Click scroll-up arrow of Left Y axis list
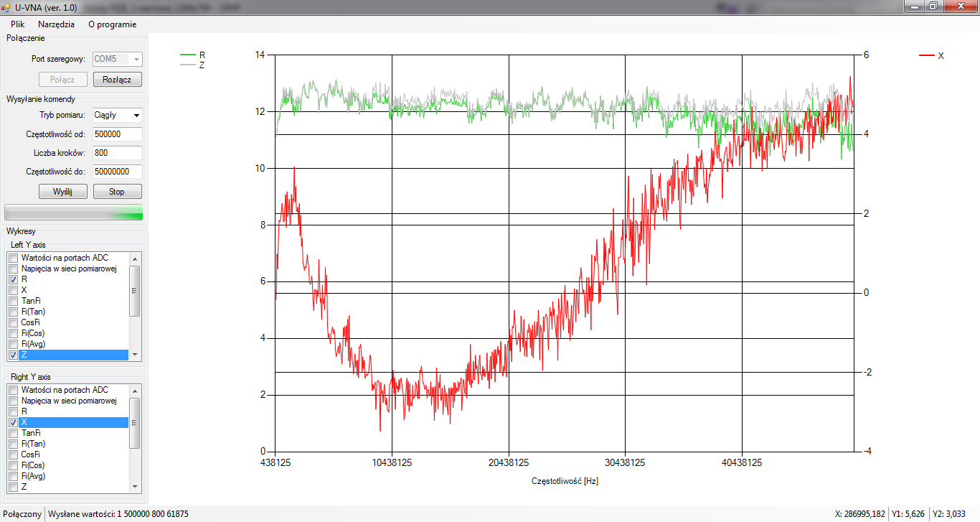980x522 pixels. click(x=134, y=258)
